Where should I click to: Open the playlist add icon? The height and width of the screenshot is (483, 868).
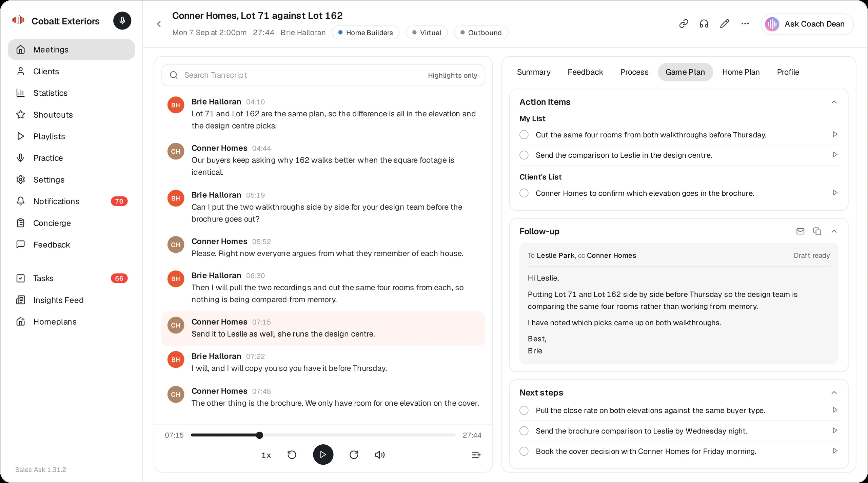476,455
